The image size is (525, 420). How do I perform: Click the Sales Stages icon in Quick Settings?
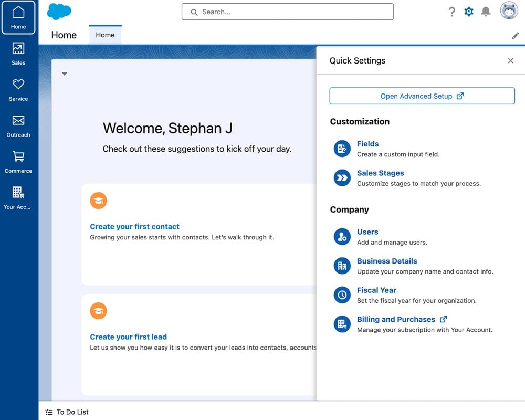click(x=342, y=178)
